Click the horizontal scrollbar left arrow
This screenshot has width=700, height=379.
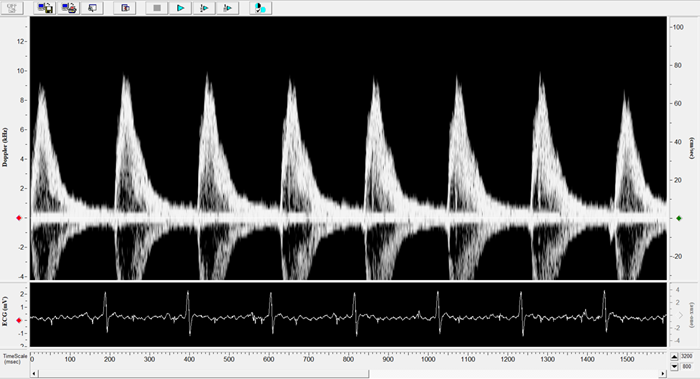[34, 374]
